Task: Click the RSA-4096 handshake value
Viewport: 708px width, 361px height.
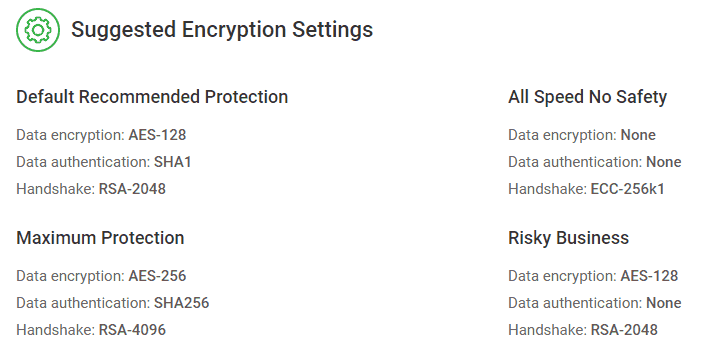Action: (x=132, y=330)
